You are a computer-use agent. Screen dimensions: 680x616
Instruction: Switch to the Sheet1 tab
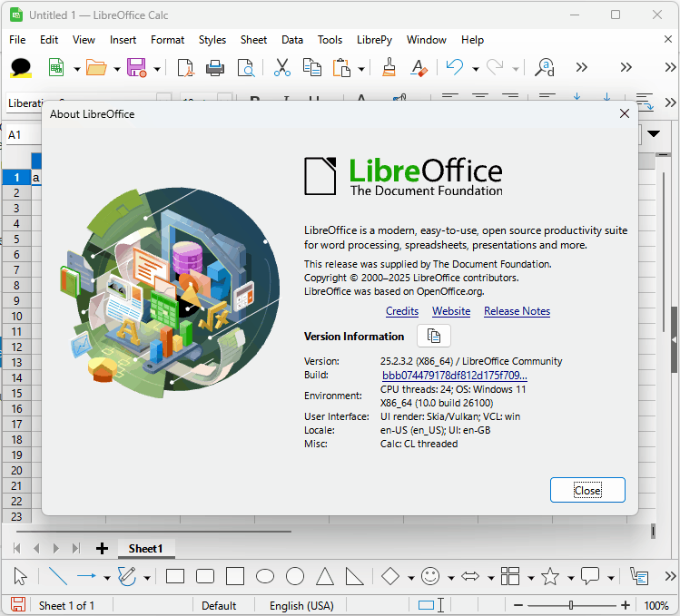(x=145, y=548)
